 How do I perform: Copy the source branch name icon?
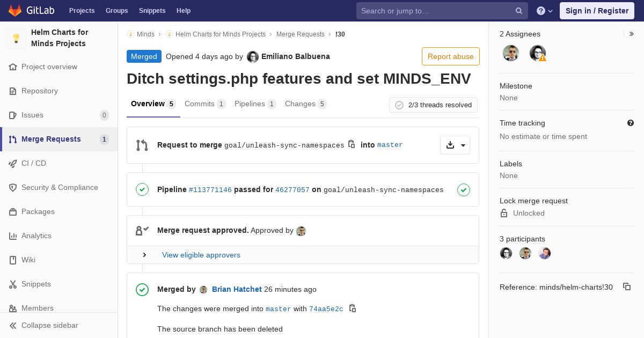(x=352, y=144)
